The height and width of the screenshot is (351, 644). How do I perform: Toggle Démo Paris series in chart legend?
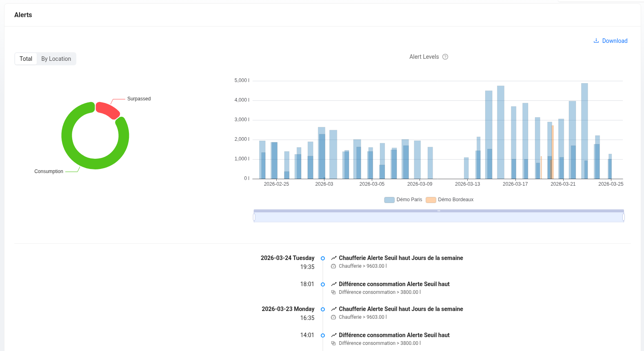point(403,200)
